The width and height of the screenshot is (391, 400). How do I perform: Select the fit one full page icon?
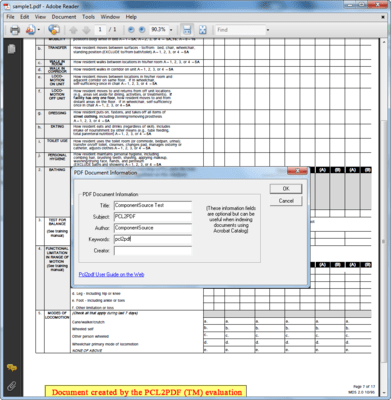coord(203,30)
